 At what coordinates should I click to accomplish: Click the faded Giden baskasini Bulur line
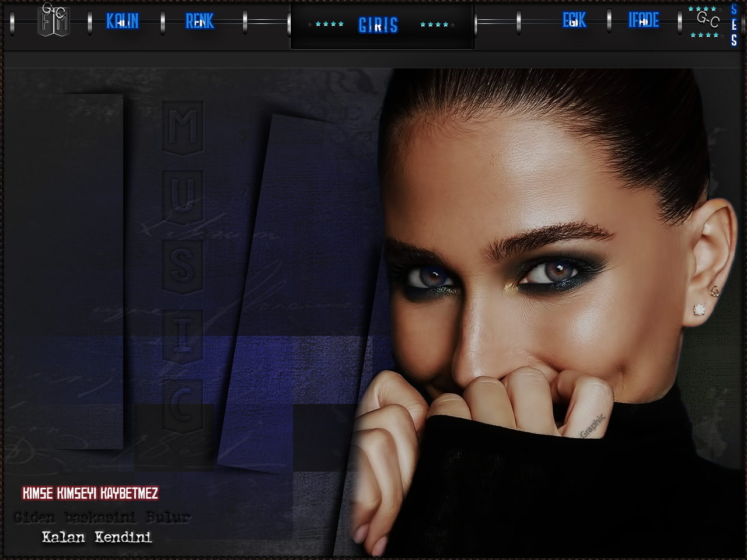pyautogui.click(x=102, y=517)
